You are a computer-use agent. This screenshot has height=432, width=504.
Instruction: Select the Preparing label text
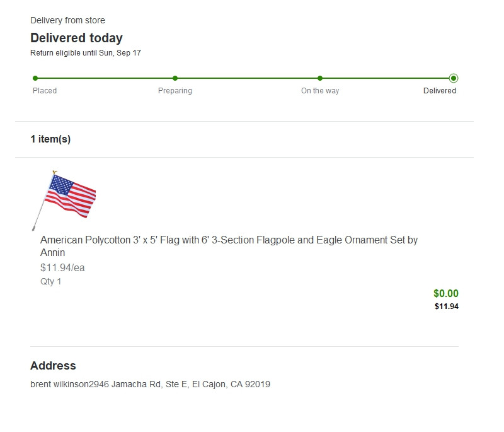[x=175, y=91]
